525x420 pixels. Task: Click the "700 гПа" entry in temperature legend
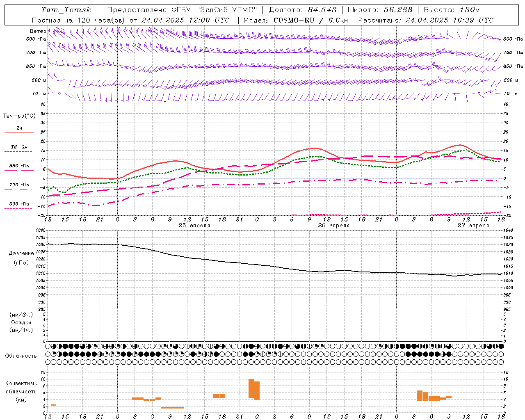click(x=19, y=185)
